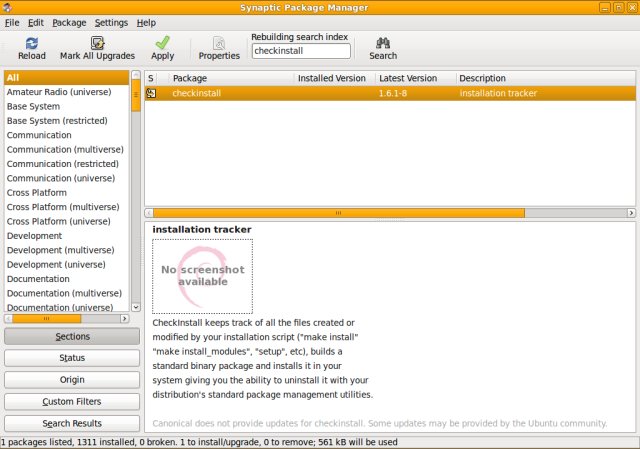Open the Properties toolbar icon
The height and width of the screenshot is (449, 640).
pos(219,43)
